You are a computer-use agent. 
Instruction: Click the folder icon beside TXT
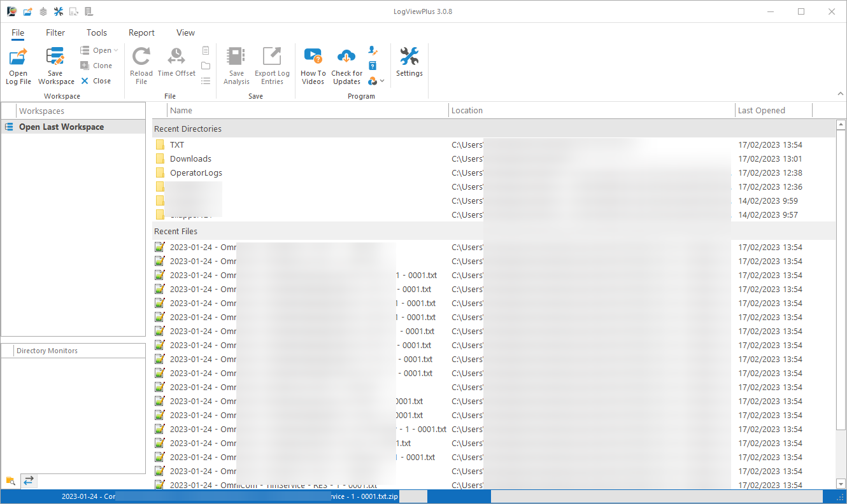(x=160, y=144)
